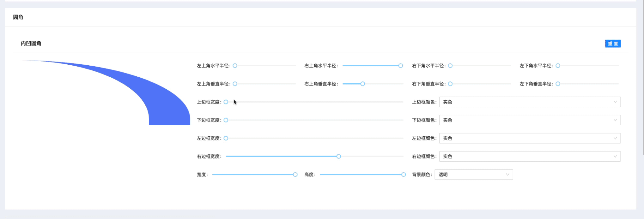The width and height of the screenshot is (644, 219).
Task: Click the 右边框宽度 slider handle
Action: 339,157
